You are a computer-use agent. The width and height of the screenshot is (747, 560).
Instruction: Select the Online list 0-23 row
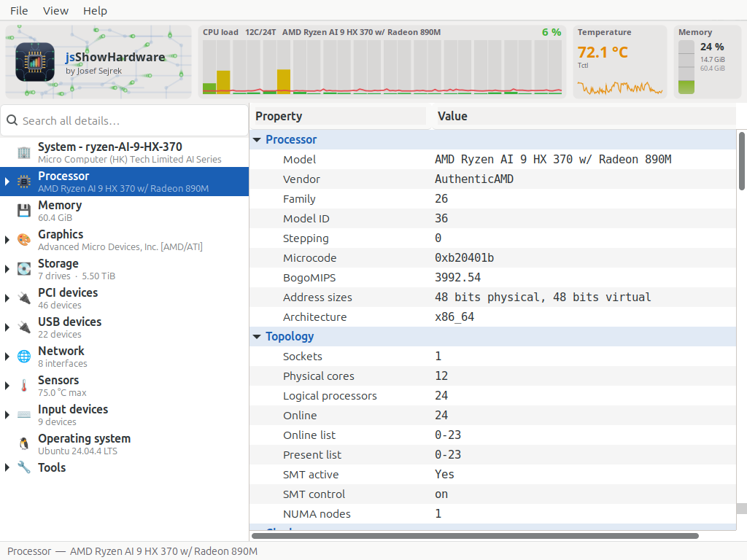tap(492, 435)
